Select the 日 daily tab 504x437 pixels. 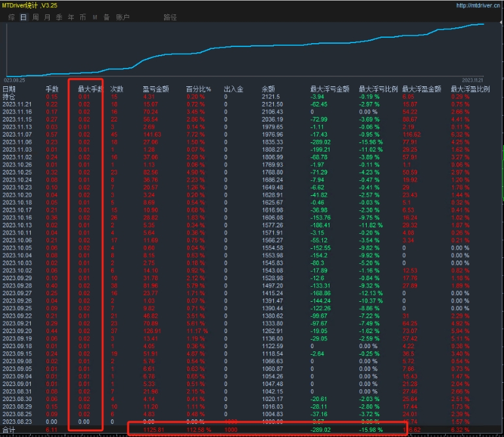tap(24, 18)
